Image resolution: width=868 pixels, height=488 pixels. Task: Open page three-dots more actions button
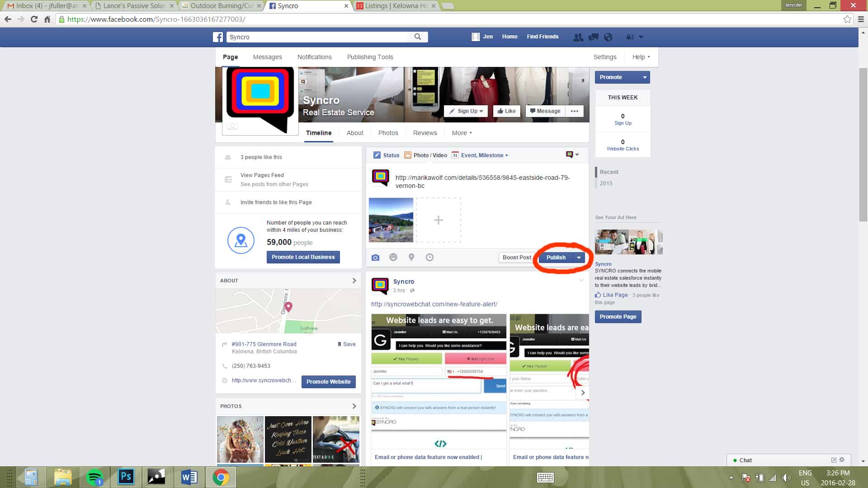575,111
